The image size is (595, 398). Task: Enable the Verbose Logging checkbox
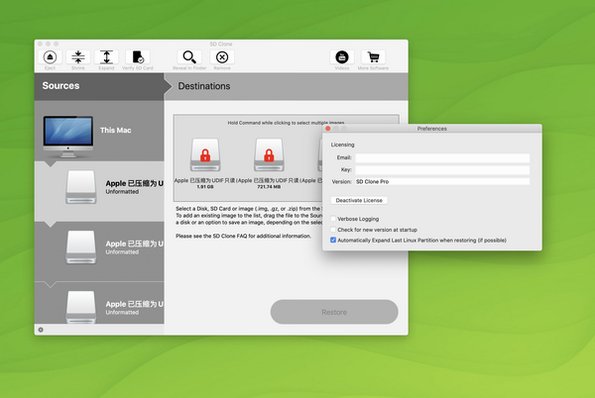tap(333, 219)
